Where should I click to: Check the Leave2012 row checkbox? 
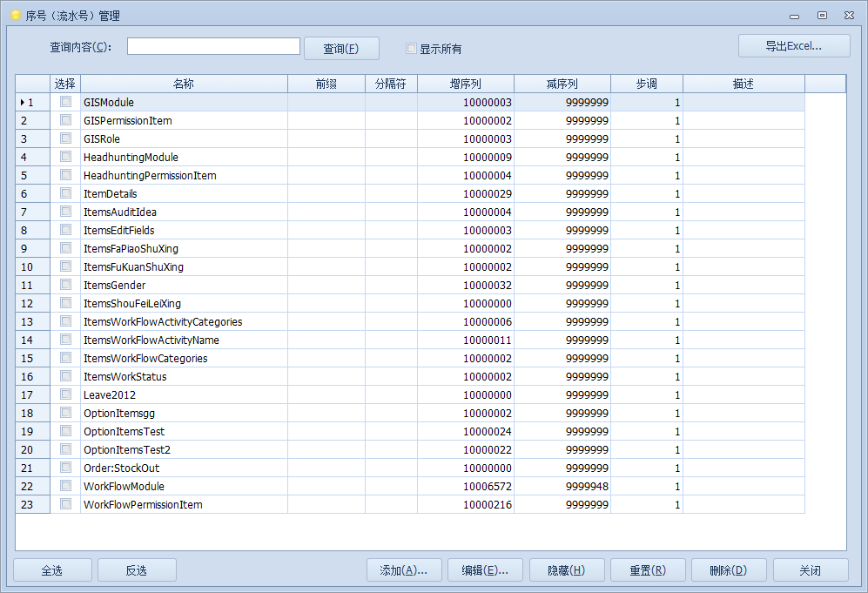(66, 394)
